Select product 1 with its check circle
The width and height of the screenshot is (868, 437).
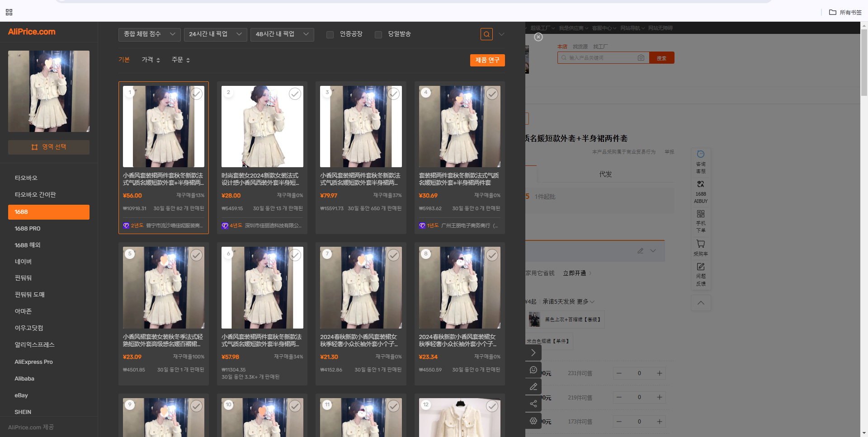pyautogui.click(x=196, y=94)
